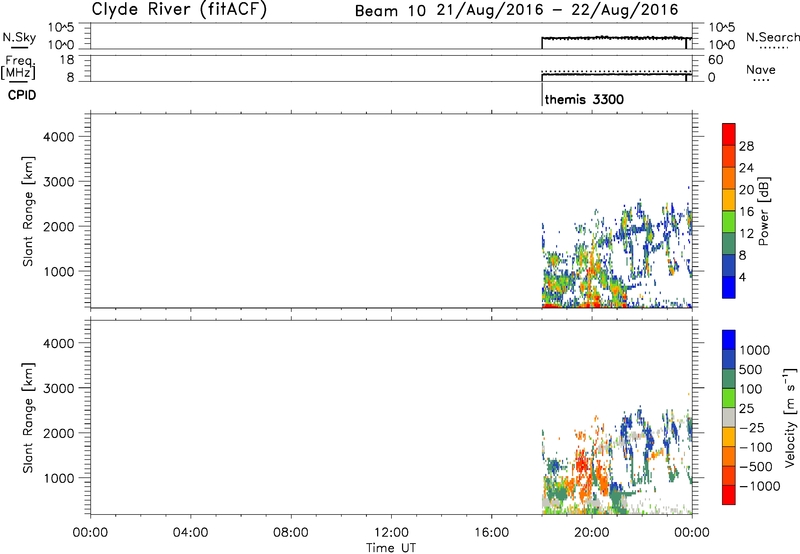Click the 'Velocity [m s-1]' color bar label

coord(790,417)
